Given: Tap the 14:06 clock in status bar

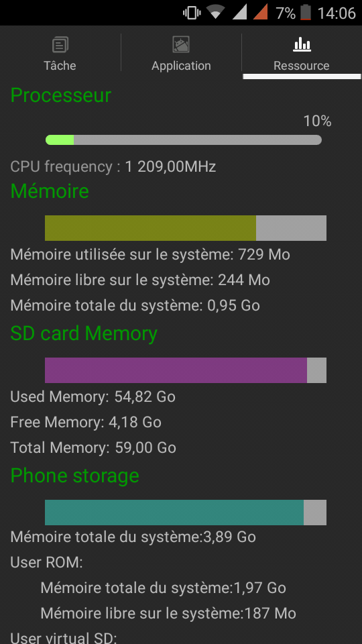Looking at the screenshot, I should click(337, 13).
